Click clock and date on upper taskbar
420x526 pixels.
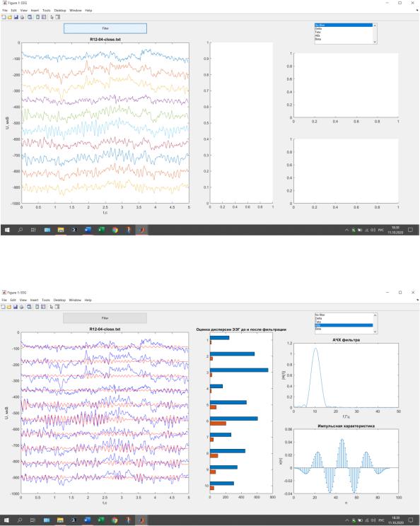point(395,230)
